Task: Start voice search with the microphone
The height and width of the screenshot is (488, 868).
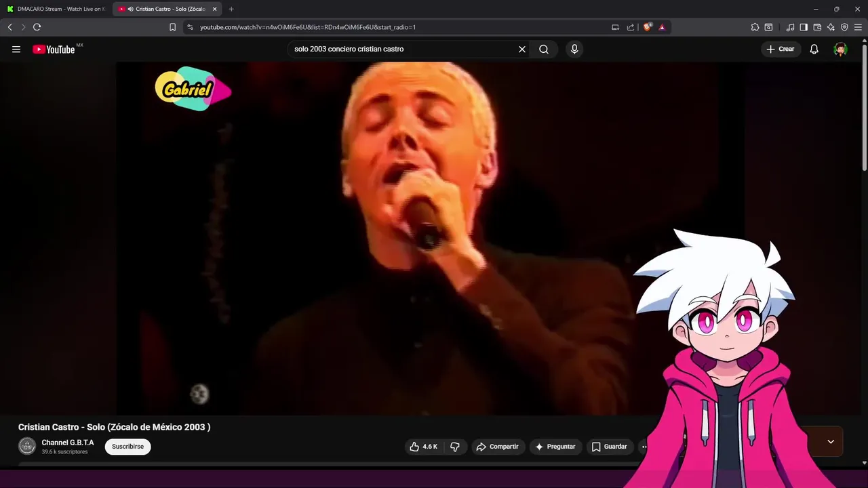Action: [x=574, y=49]
